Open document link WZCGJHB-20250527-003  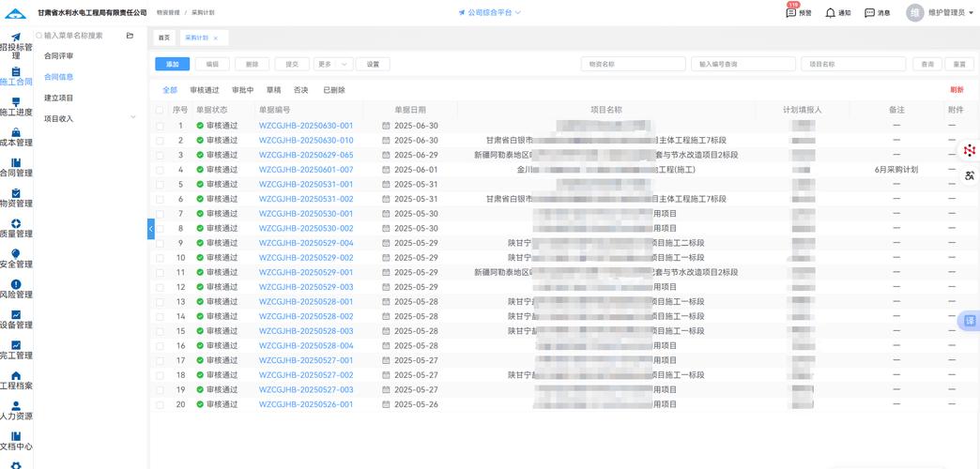(x=306, y=389)
